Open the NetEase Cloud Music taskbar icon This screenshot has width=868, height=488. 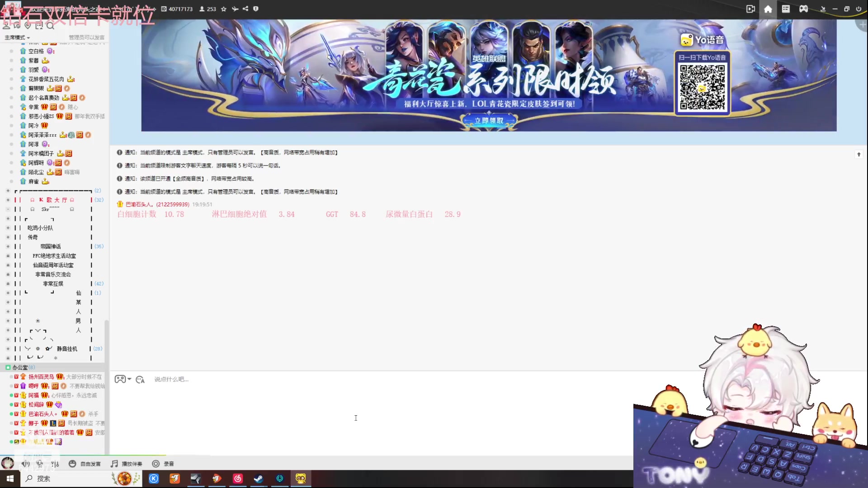(x=238, y=479)
